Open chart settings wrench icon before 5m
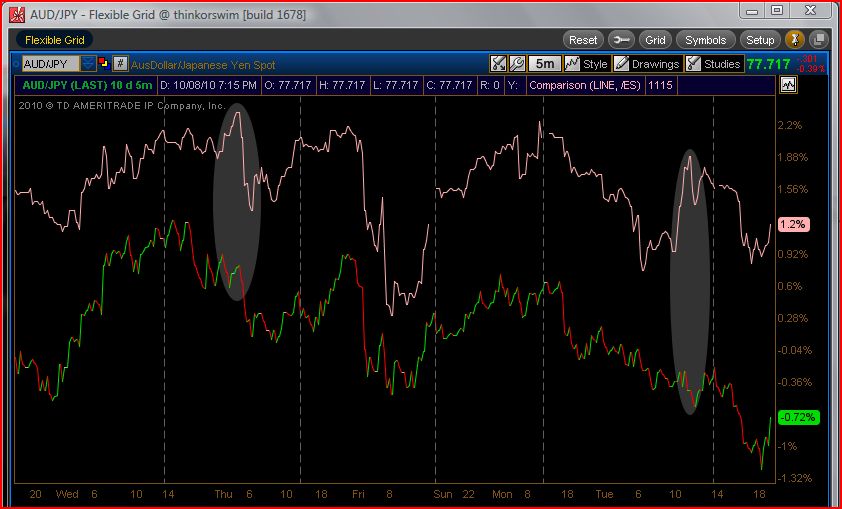 coord(517,64)
